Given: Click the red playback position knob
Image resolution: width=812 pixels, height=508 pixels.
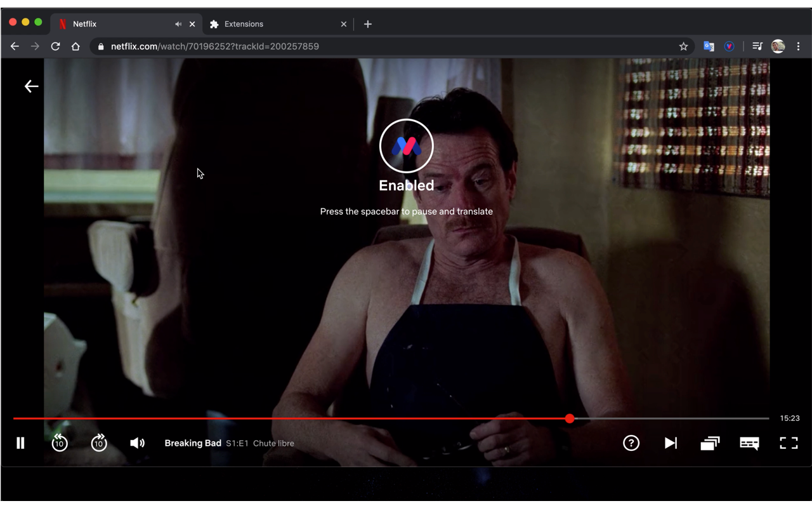Looking at the screenshot, I should coord(570,418).
